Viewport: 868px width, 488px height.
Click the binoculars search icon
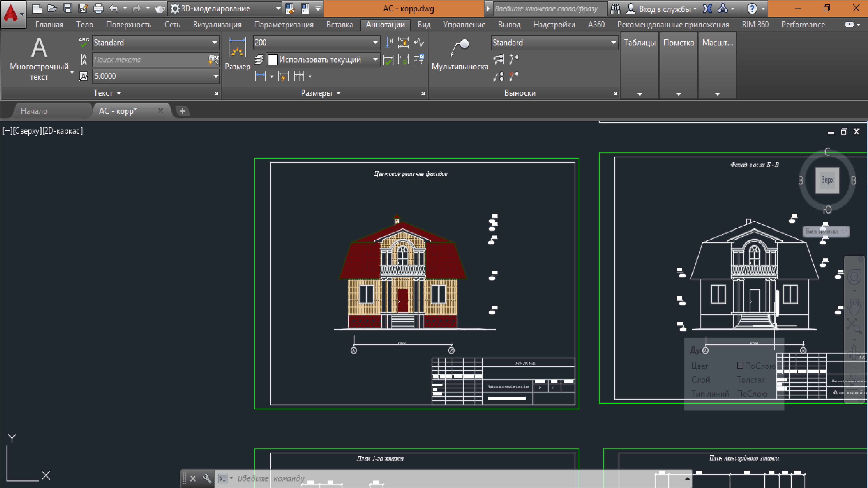[x=615, y=9]
